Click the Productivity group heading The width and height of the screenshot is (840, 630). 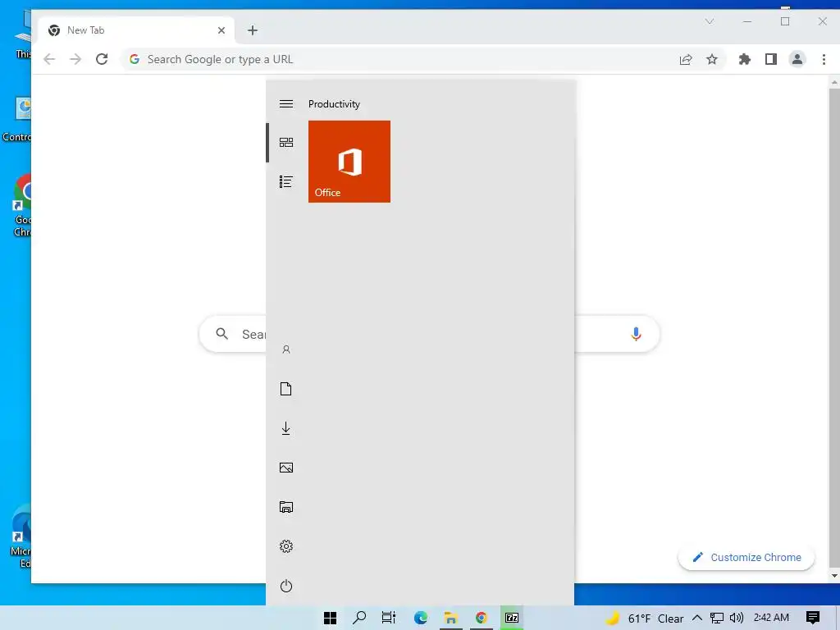(334, 104)
